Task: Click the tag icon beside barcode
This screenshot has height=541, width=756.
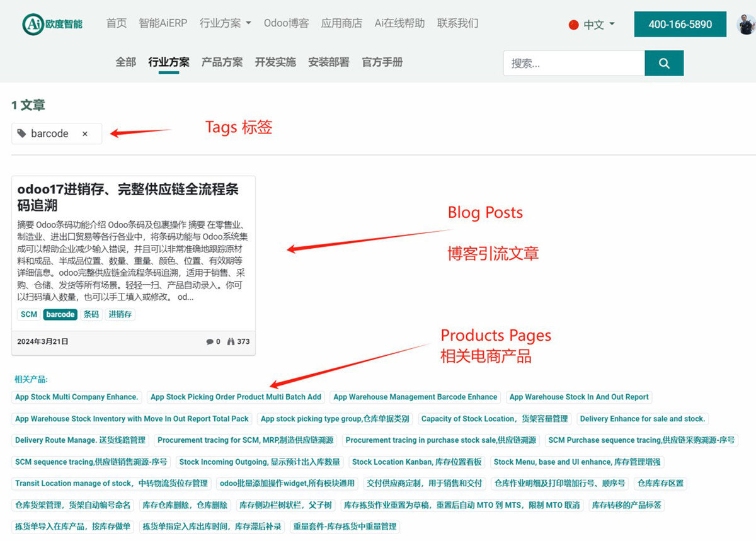Action: click(x=22, y=134)
